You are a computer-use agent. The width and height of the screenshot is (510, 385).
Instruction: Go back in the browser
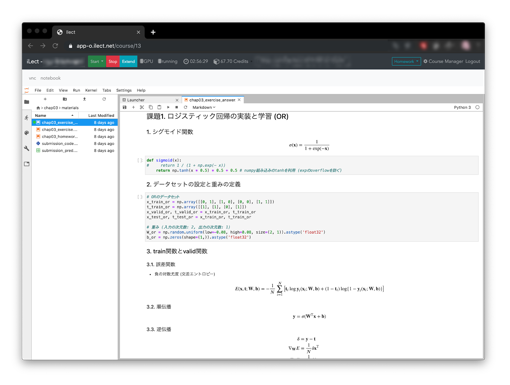(x=30, y=46)
